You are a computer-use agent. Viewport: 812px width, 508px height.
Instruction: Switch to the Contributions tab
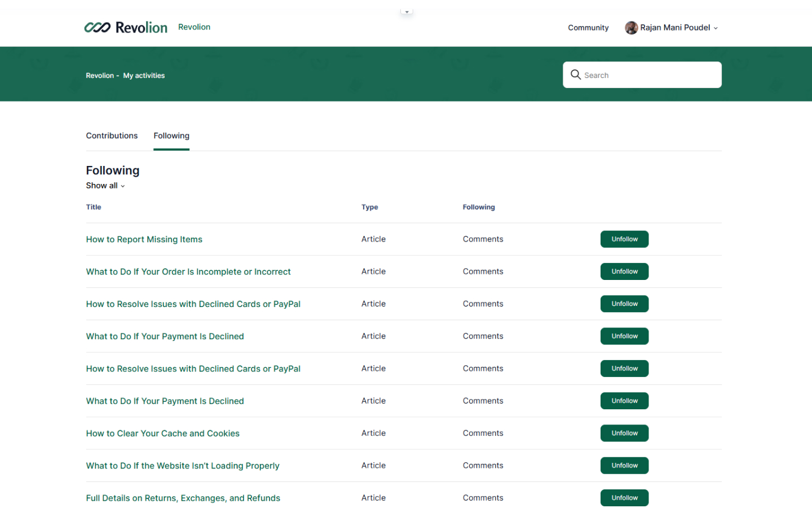(x=112, y=135)
